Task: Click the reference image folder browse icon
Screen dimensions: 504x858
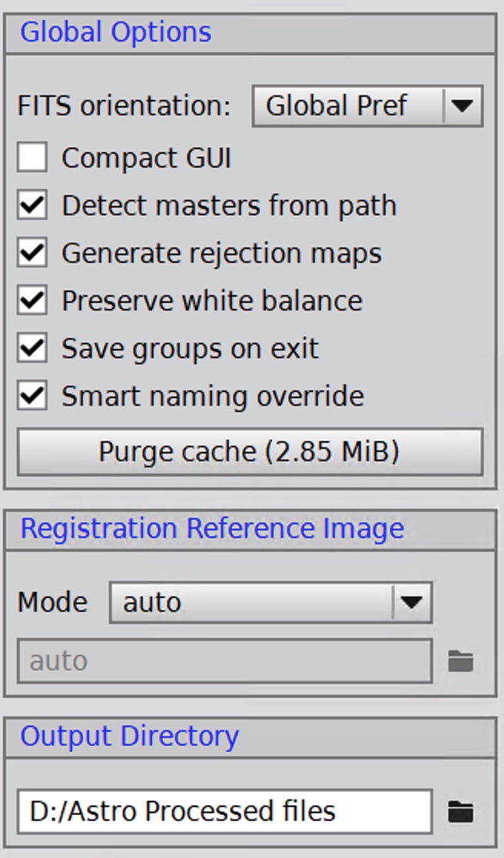Action: pyautogui.click(x=460, y=661)
